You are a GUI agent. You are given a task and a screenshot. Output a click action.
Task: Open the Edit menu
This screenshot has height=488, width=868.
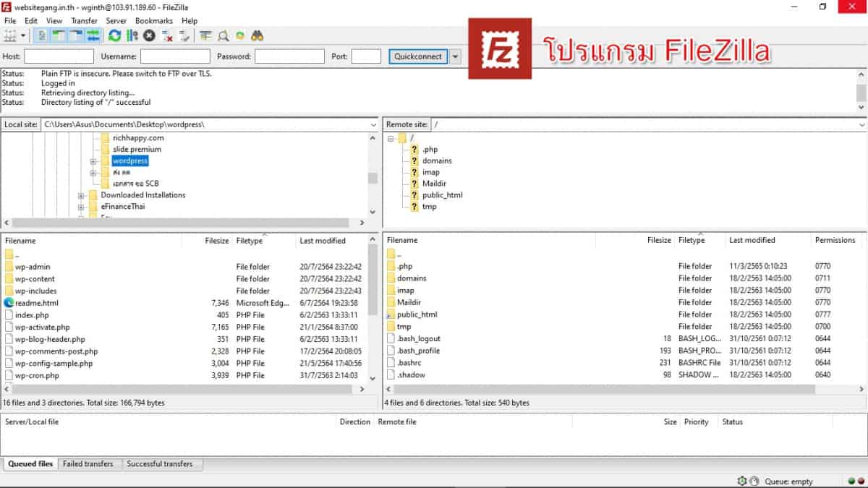pos(31,21)
